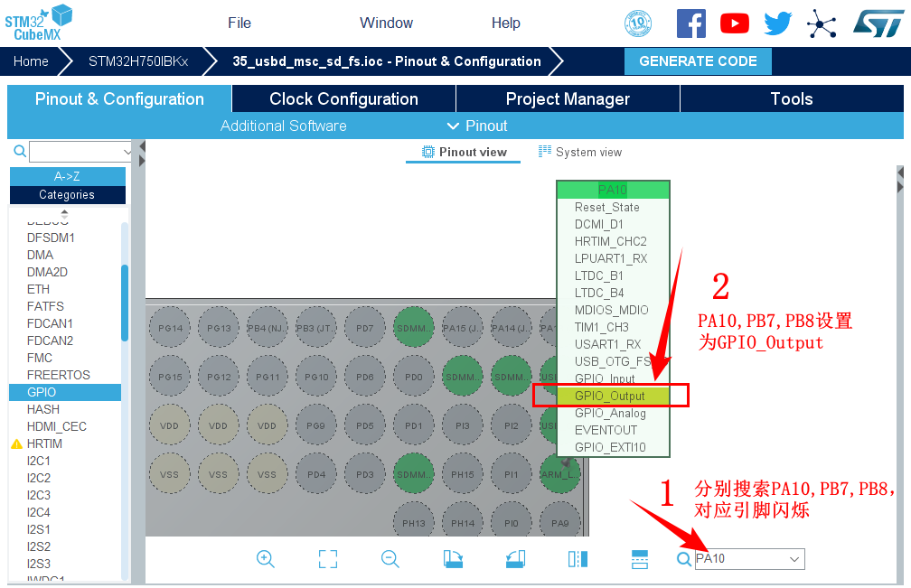Open the Facebook icon link
This screenshot has height=588, width=911.
click(691, 23)
